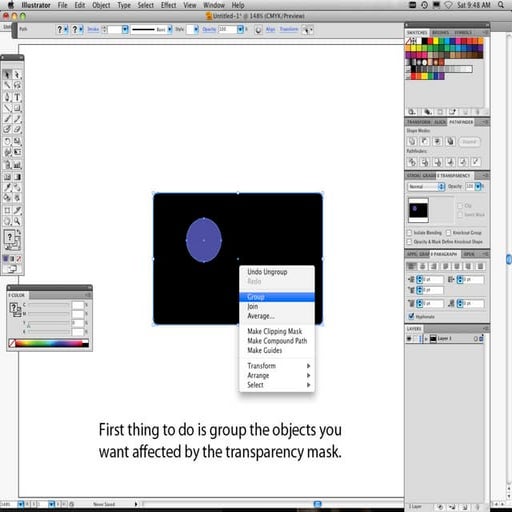Select the Magic Wand tool
The height and width of the screenshot is (512, 512).
point(7,85)
